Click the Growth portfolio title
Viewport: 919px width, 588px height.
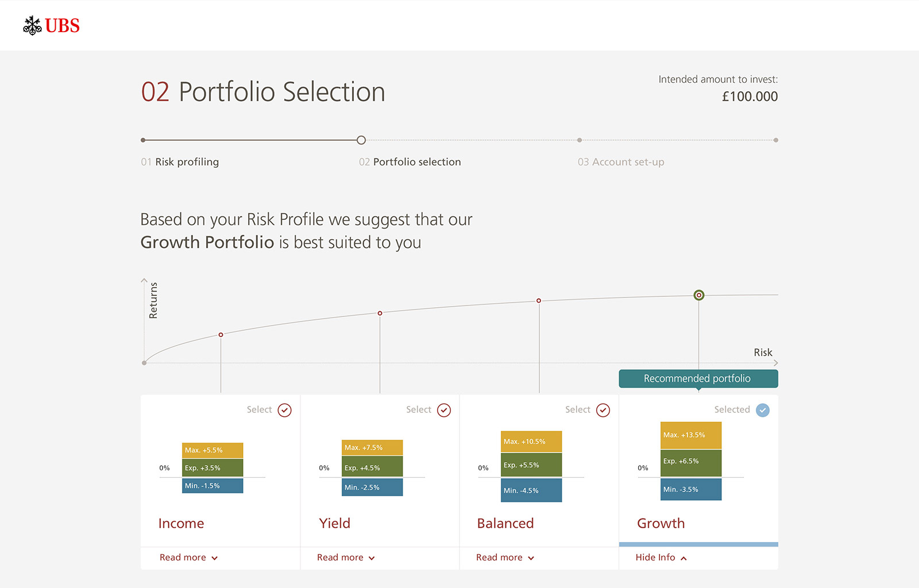(x=661, y=523)
